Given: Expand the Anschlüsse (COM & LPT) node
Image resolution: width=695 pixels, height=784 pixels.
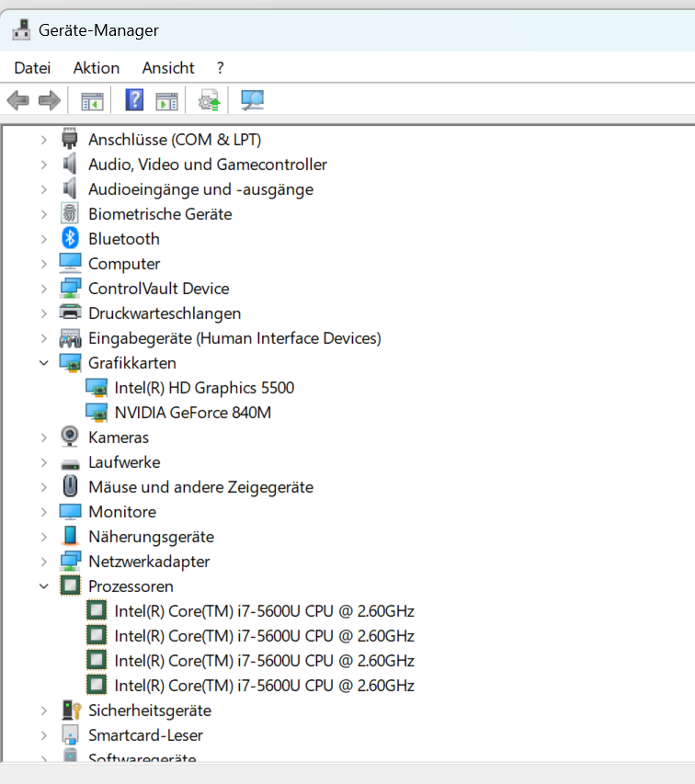Looking at the screenshot, I should [x=44, y=140].
